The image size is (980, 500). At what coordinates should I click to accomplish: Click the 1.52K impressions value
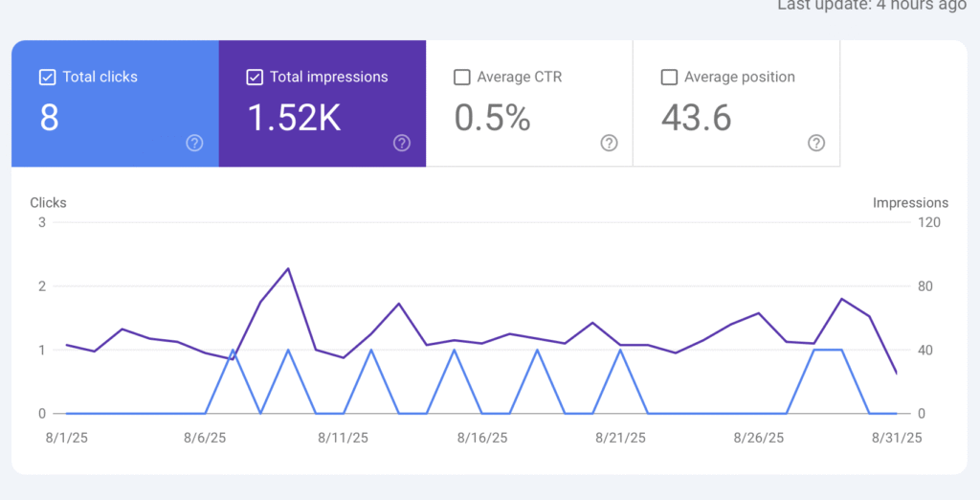pos(294,118)
